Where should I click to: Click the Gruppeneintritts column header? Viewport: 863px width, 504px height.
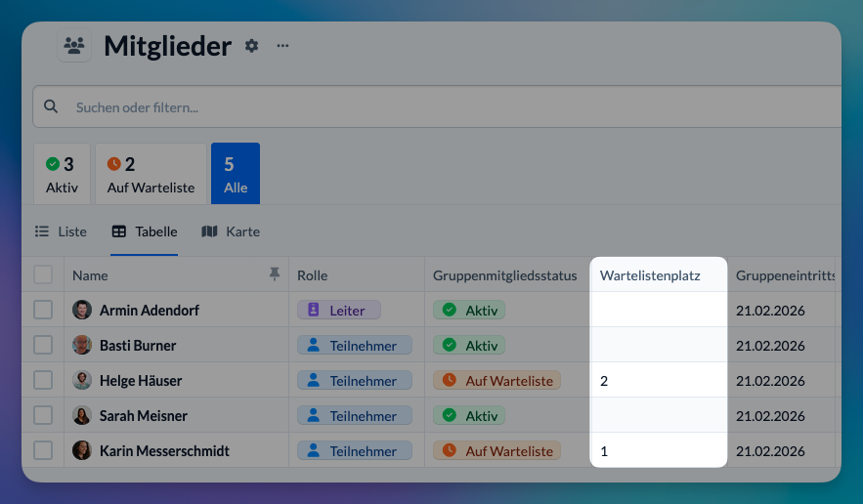786,275
